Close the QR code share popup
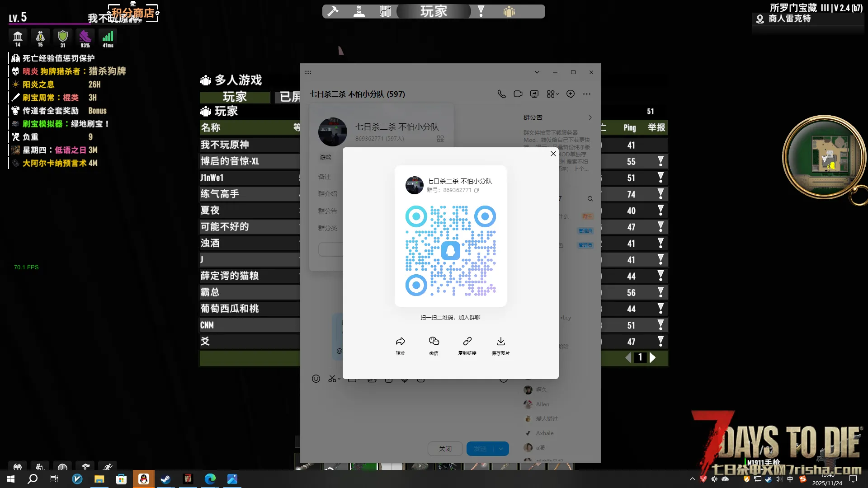The height and width of the screenshot is (488, 868). tap(553, 154)
